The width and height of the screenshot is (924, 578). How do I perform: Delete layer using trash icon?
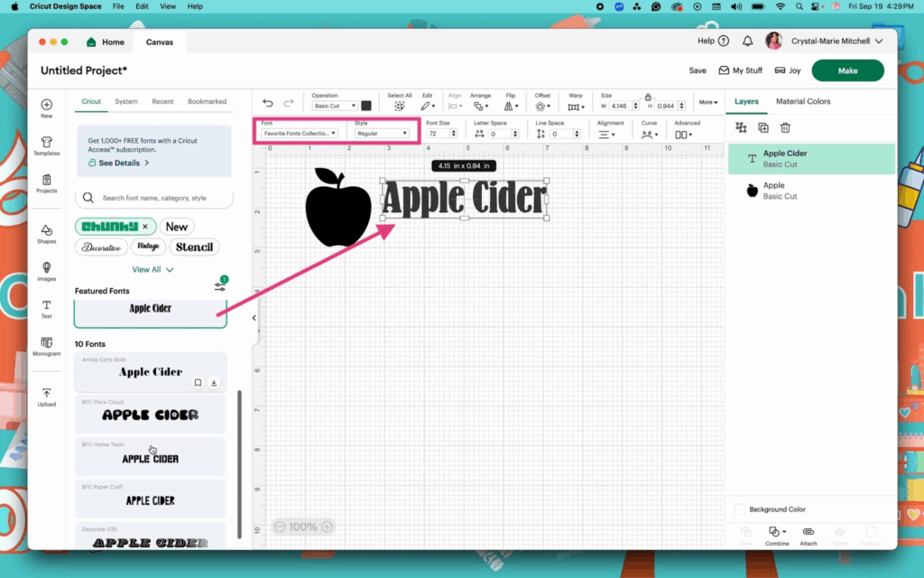tap(785, 128)
